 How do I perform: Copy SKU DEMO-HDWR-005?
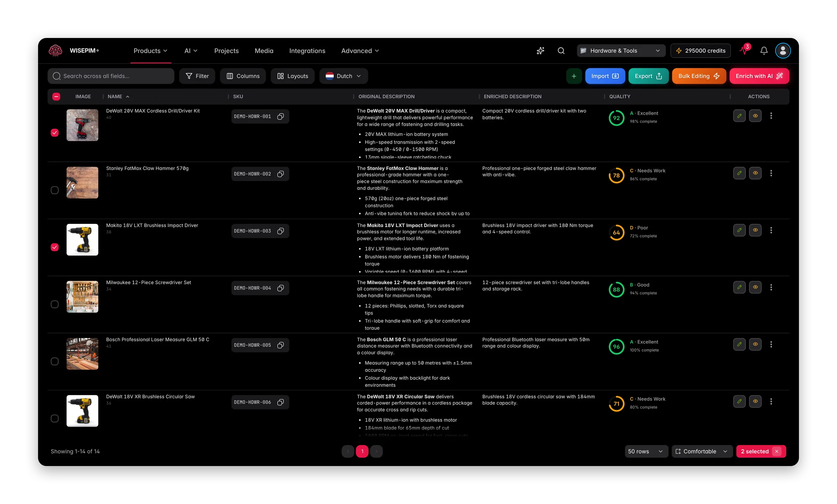[280, 345]
